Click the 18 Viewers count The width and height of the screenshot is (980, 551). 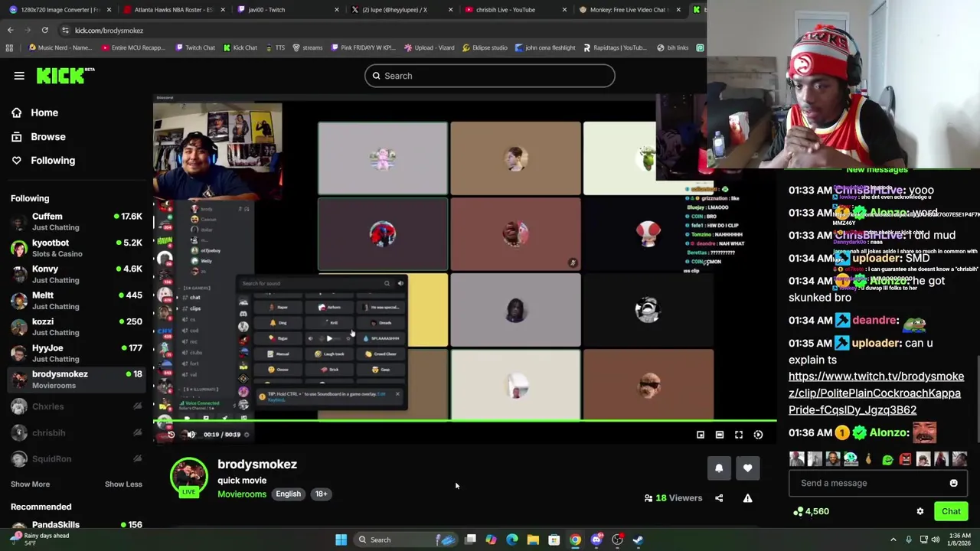click(673, 498)
